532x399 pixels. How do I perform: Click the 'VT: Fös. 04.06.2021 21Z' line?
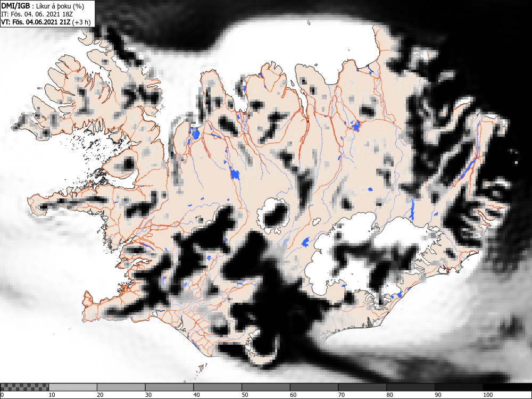point(36,22)
